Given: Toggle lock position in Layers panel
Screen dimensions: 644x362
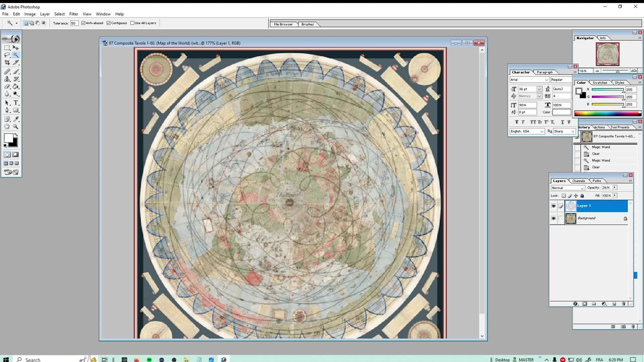Looking at the screenshot, I should pos(576,196).
